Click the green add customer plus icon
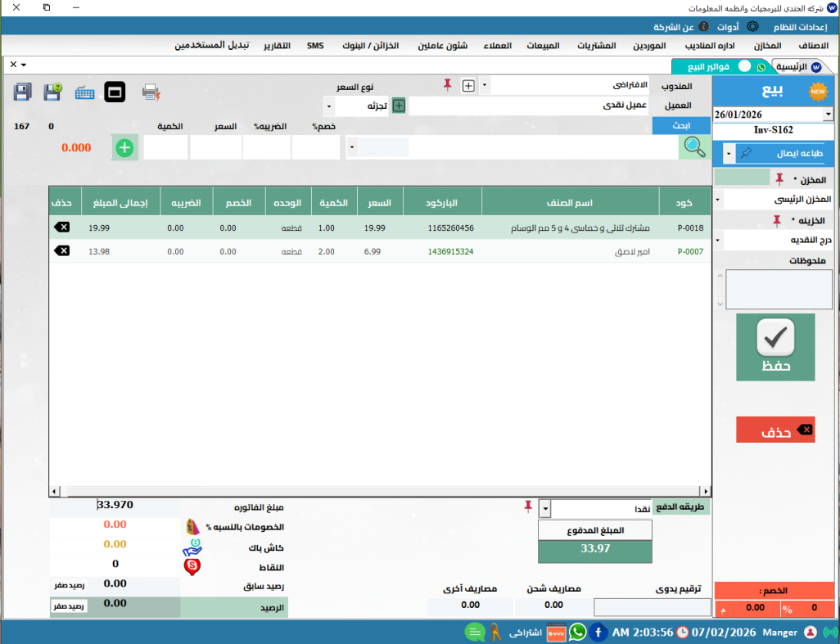This screenshot has width=840, height=644. (x=399, y=105)
